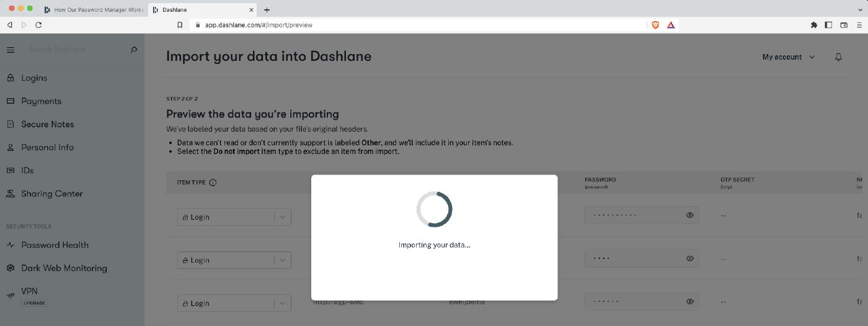Open first row Login item type dropdown
868x326 pixels.
click(x=234, y=217)
